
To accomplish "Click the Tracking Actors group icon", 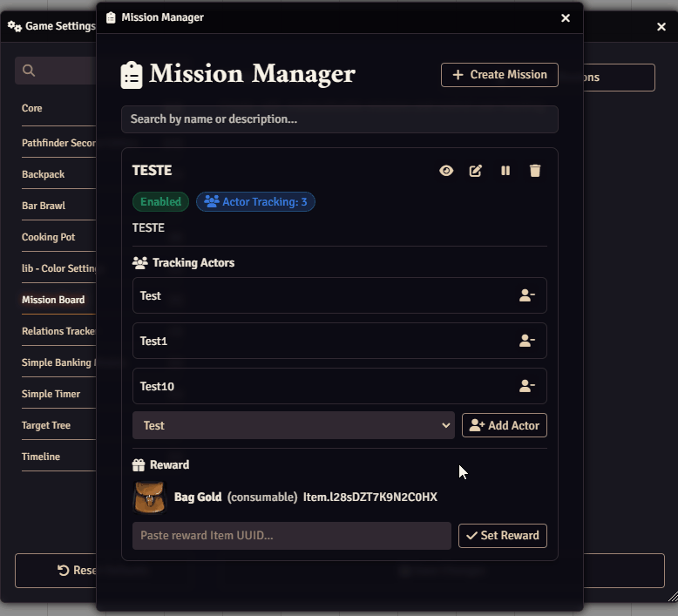I will click(139, 263).
